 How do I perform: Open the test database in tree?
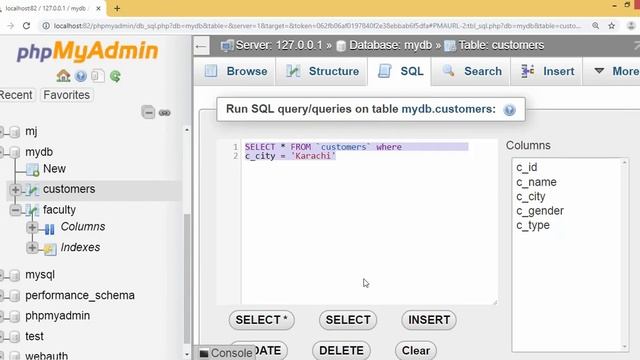tap(34, 336)
